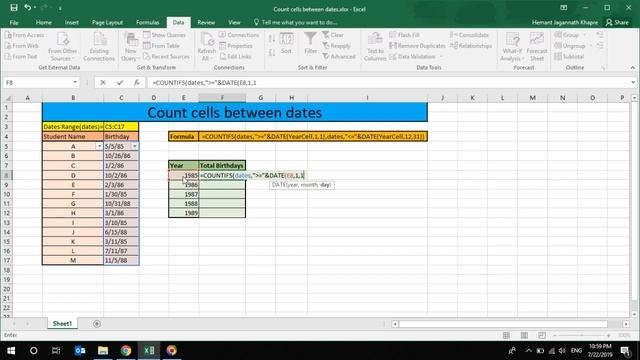Click Show Queries
Screen dimensions: 640x360
(x=164, y=35)
